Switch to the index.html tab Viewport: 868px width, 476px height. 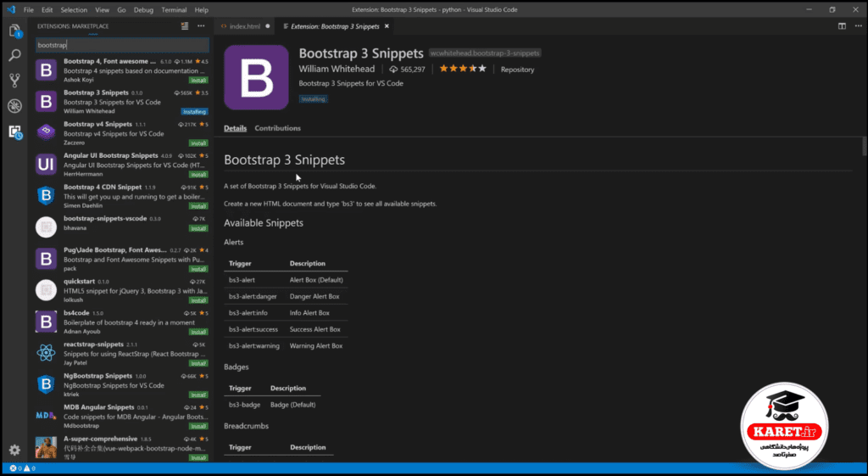coord(244,26)
